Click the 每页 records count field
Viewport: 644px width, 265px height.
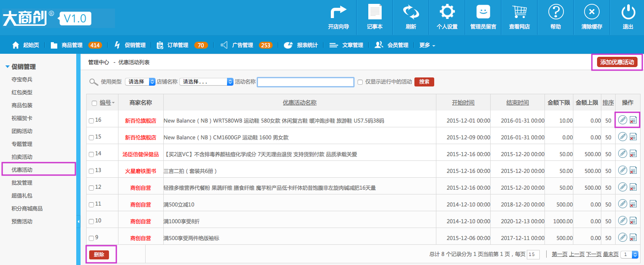click(x=533, y=255)
